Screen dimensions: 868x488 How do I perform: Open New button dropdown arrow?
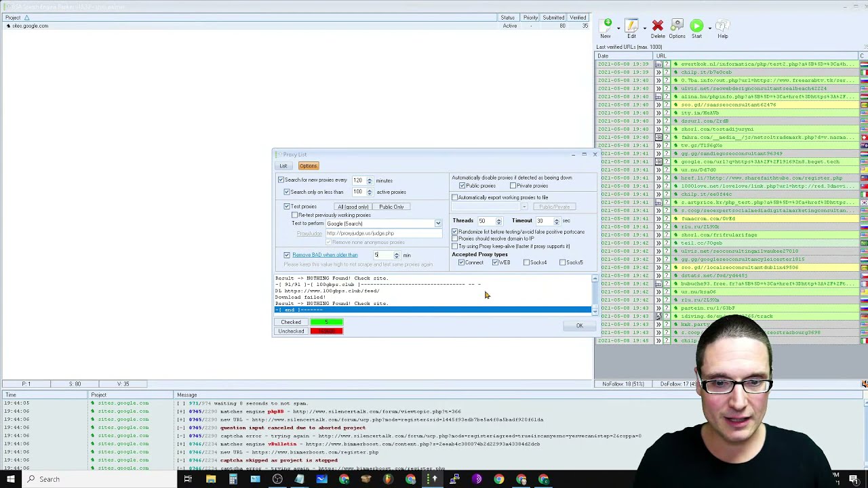click(x=618, y=28)
